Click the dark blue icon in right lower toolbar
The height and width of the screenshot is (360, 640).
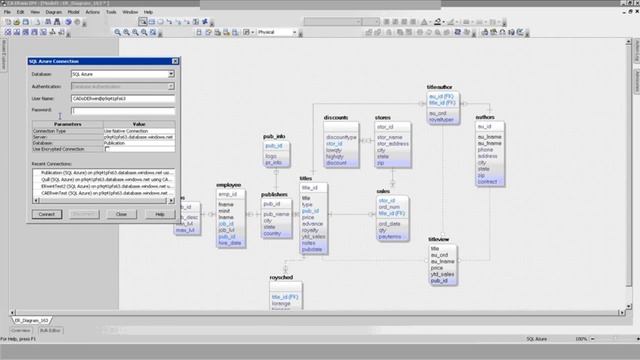[458, 32]
